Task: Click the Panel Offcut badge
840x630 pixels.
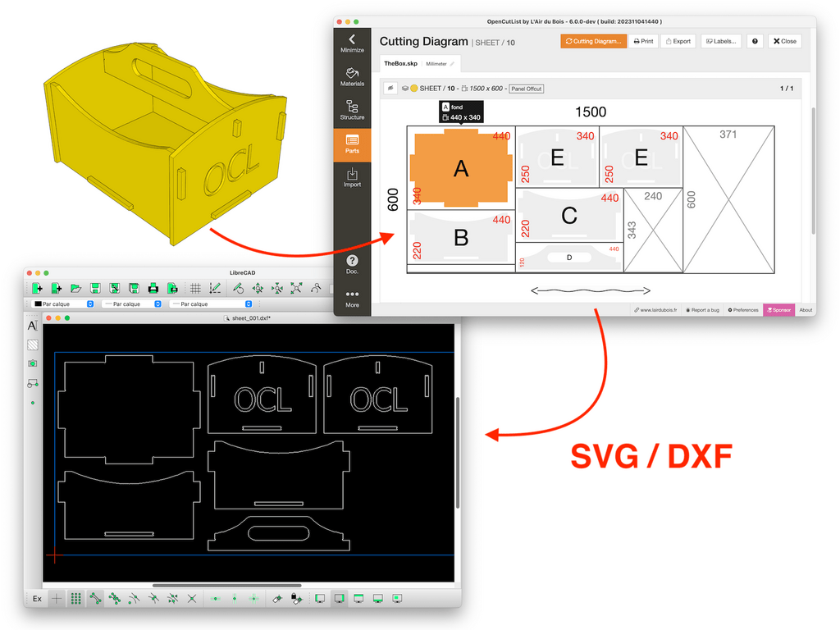Action: pyautogui.click(x=526, y=89)
